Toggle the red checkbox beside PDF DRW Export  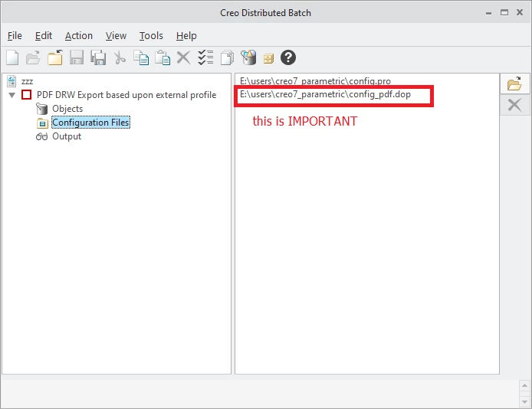tap(27, 94)
